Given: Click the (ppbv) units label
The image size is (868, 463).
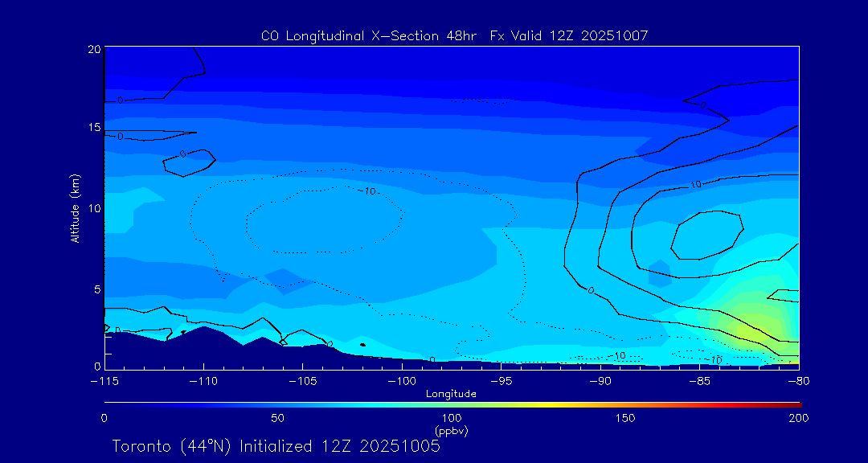Looking at the screenshot, I should pyautogui.click(x=451, y=431).
